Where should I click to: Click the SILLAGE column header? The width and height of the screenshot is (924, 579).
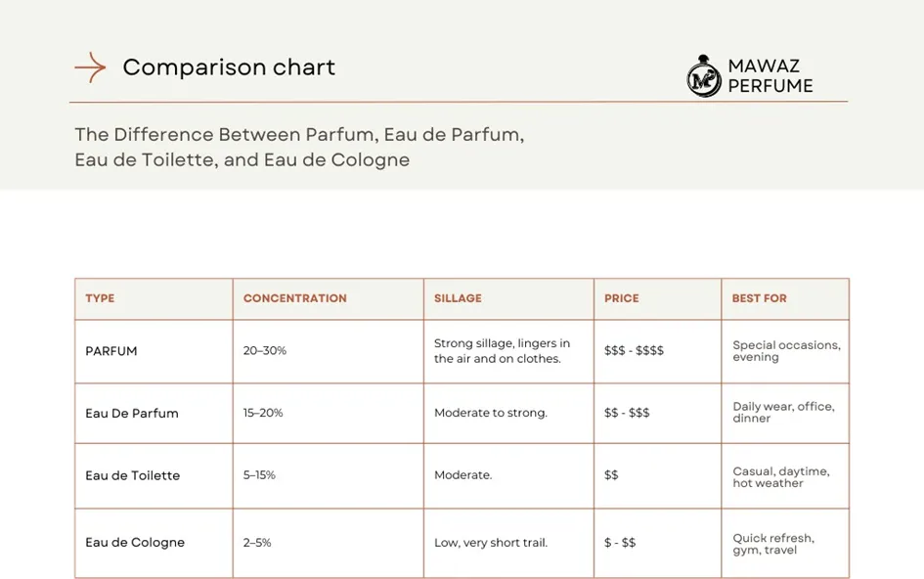click(458, 298)
